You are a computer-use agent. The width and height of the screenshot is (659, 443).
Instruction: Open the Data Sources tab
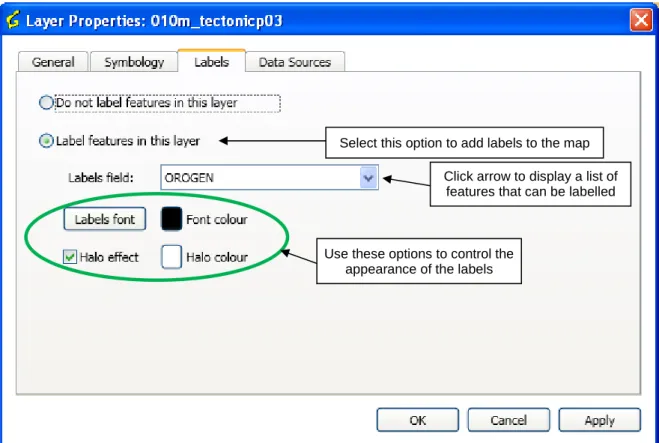click(295, 62)
